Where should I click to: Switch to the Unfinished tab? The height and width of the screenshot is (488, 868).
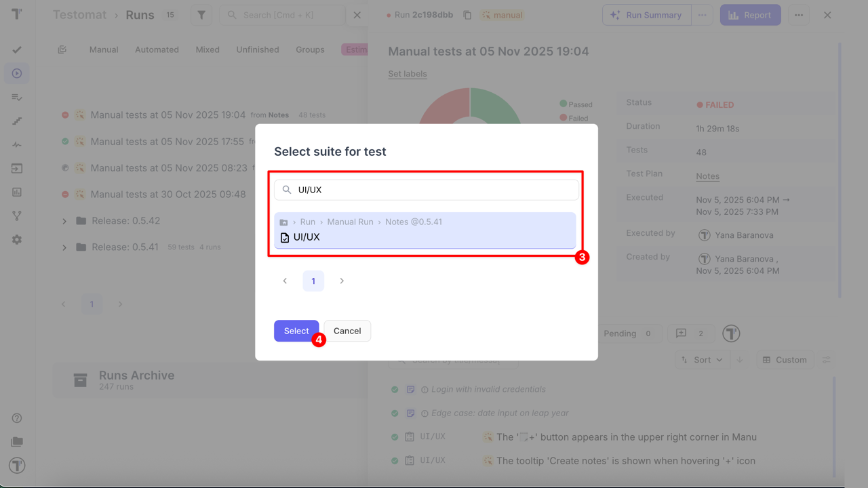point(258,49)
